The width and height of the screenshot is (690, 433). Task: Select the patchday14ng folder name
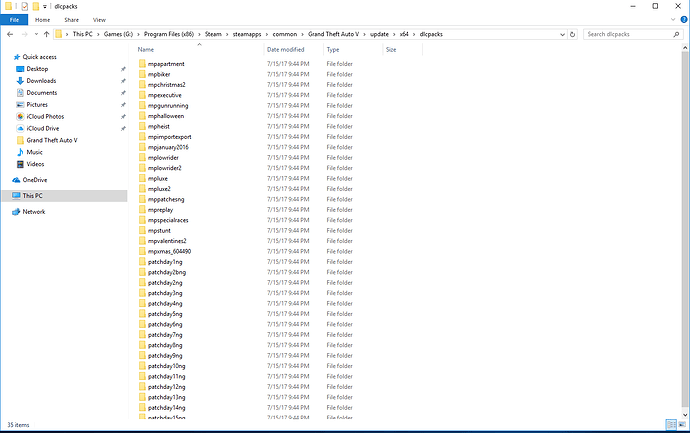tap(166, 408)
